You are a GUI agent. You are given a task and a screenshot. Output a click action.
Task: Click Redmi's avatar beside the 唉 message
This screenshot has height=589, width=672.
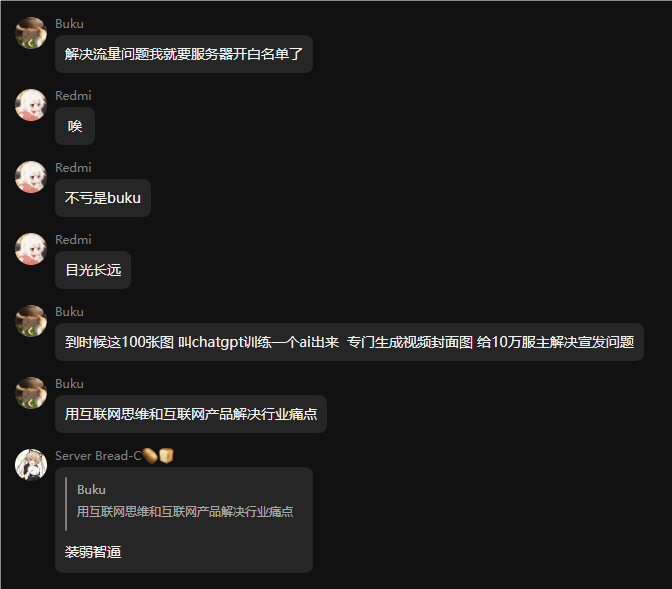point(31,105)
